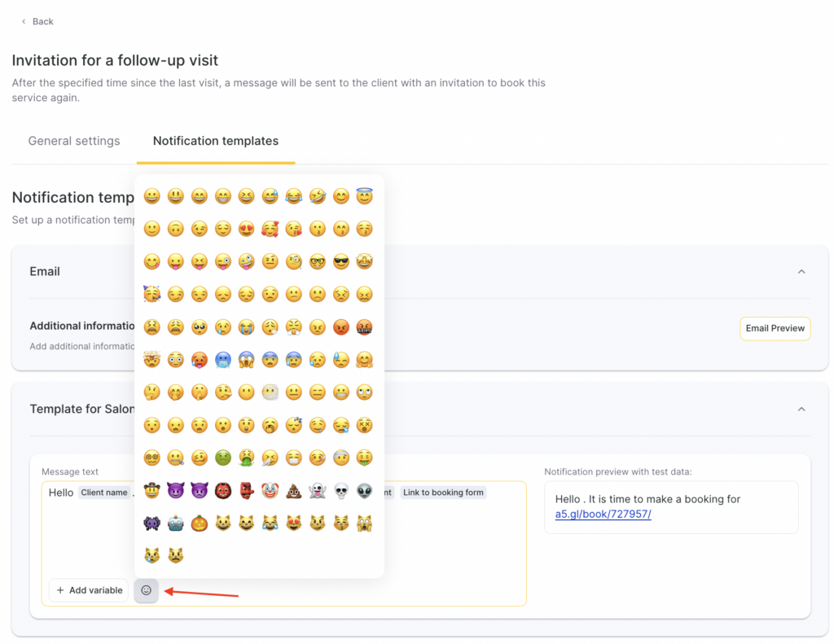The image size is (834, 644).
Task: Insert the gray alien emoji
Action: (x=365, y=491)
